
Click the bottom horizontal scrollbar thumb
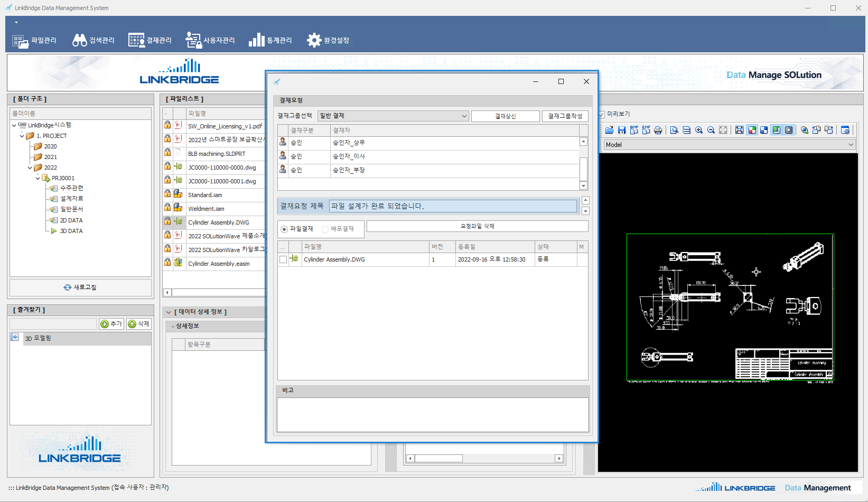(438, 458)
